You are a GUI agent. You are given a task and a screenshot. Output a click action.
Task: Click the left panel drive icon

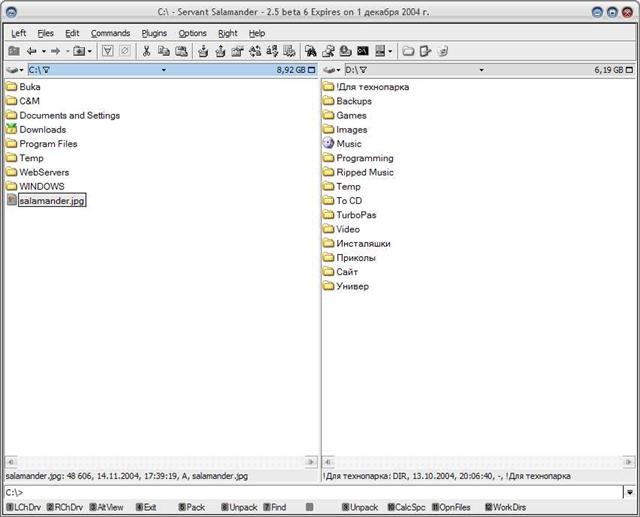(11, 71)
